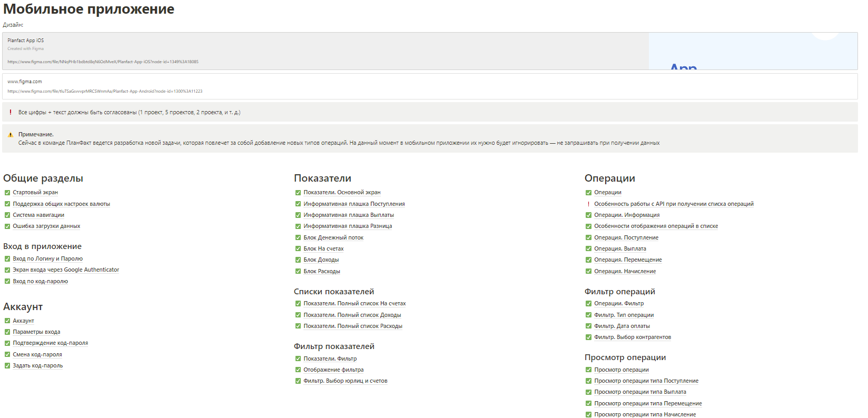Toggle checkbox beside Отображение фильтра
Viewport: 868px width, 418px height.
298,370
